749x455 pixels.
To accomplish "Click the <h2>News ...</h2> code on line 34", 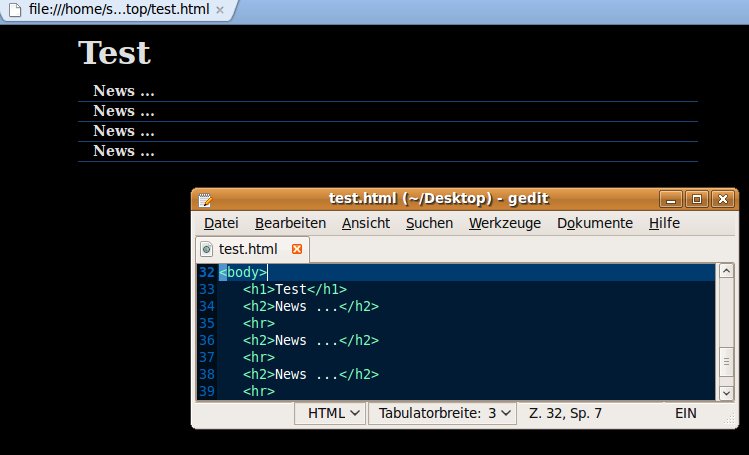I will tap(310, 307).
